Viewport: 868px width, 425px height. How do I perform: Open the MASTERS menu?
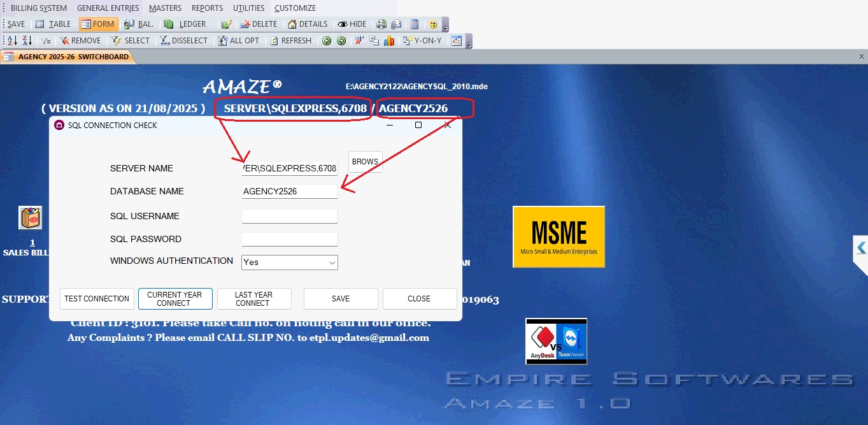click(x=165, y=8)
